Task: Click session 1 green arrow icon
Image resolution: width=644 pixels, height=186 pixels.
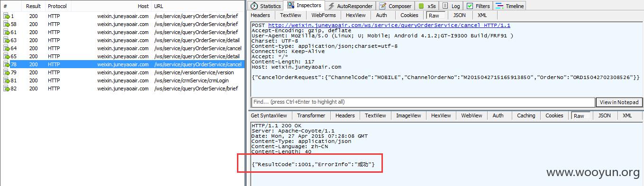Action: point(7,16)
